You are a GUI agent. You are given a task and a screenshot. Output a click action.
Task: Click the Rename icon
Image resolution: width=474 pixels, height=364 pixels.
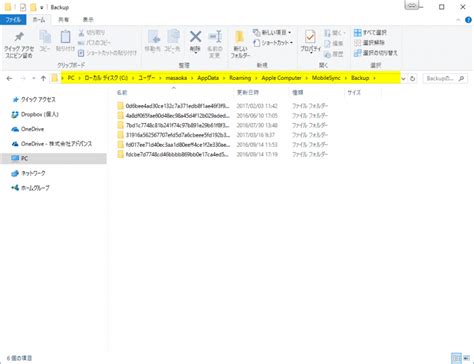tap(215, 37)
